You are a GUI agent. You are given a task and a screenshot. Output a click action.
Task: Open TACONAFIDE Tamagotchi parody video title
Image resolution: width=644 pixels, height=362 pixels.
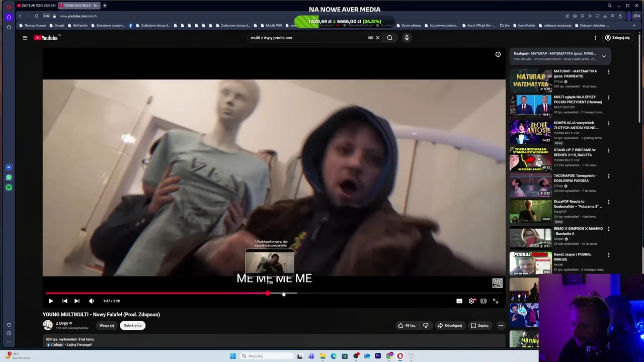575,178
